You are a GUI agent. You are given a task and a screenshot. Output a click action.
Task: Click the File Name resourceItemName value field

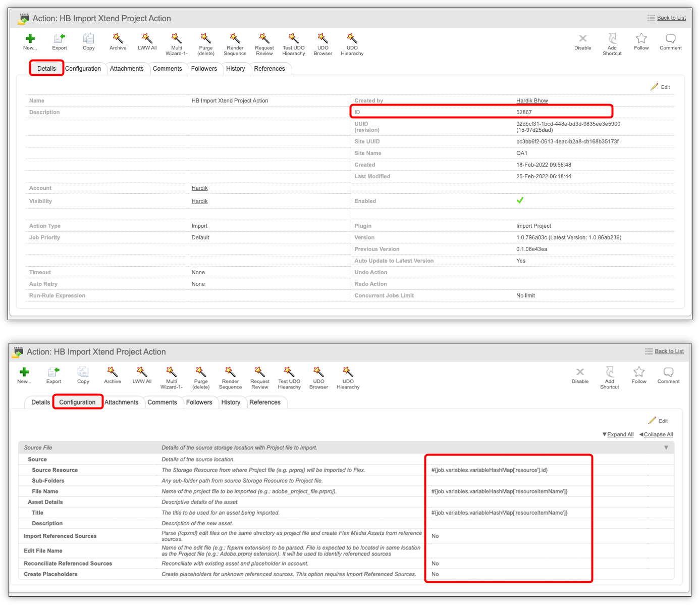[499, 491]
